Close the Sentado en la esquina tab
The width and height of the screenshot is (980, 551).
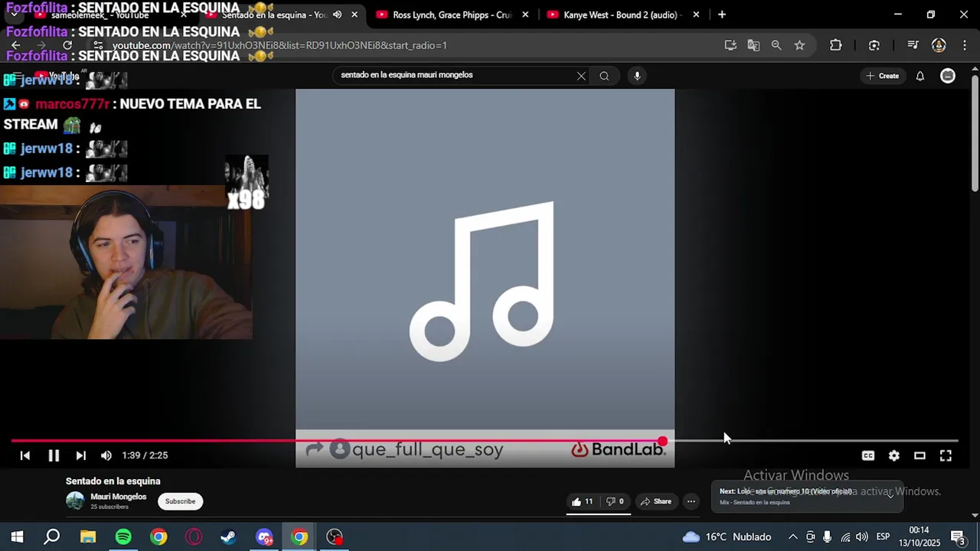(354, 15)
